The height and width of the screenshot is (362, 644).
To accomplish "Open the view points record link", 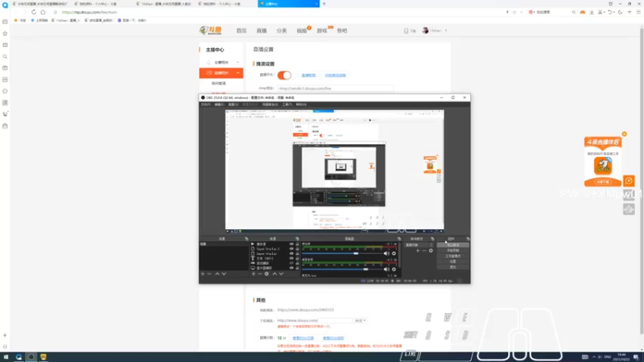I will (x=303, y=338).
